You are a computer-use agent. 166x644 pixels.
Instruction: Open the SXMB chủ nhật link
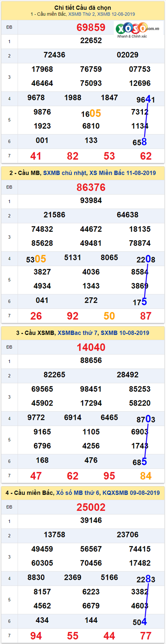pos(65,173)
